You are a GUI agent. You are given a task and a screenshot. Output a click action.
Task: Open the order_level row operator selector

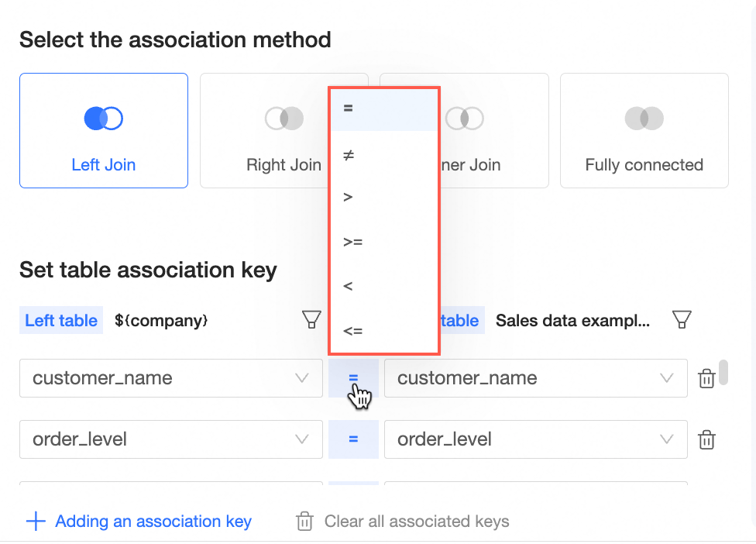353,439
